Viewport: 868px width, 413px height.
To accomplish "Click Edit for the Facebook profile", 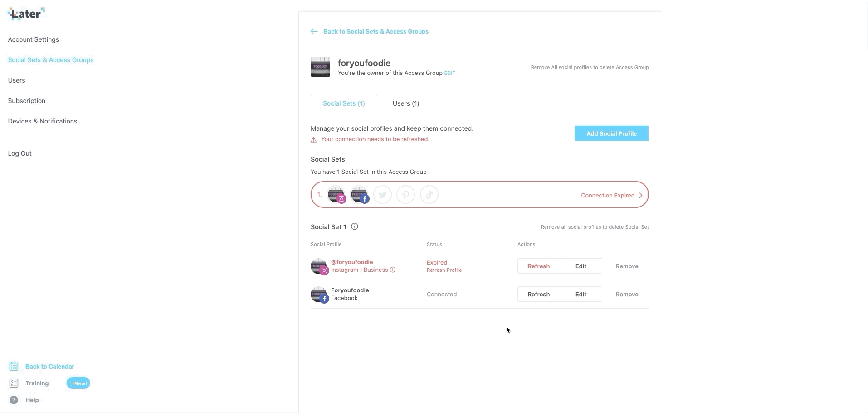I will point(581,294).
